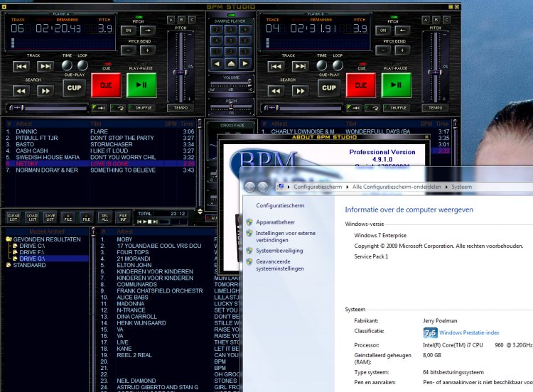Search backward on Player B

pos(276,91)
